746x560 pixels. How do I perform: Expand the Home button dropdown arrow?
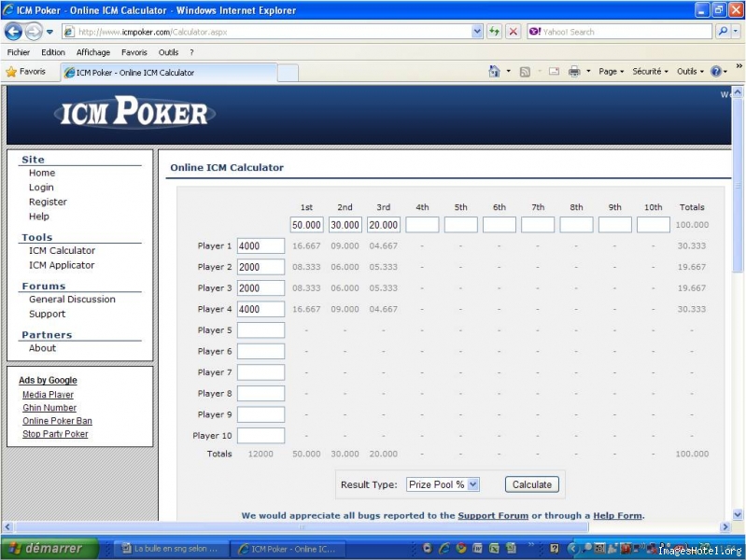[508, 71]
